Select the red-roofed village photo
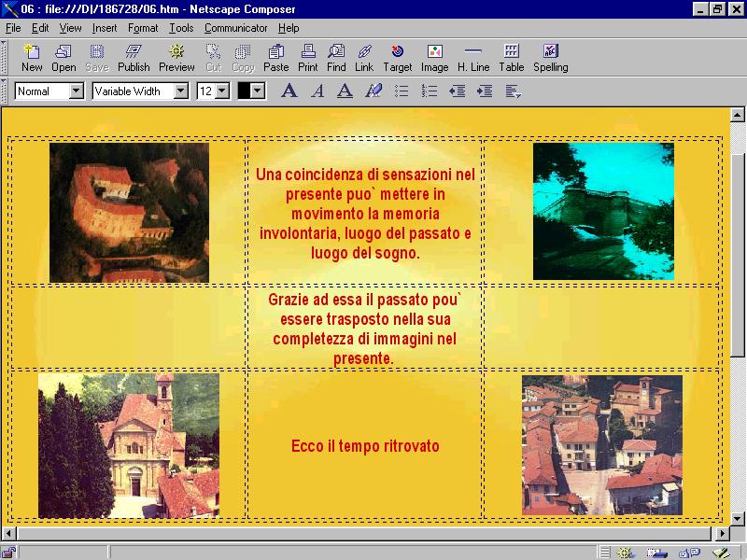747x560 pixels. (x=602, y=445)
